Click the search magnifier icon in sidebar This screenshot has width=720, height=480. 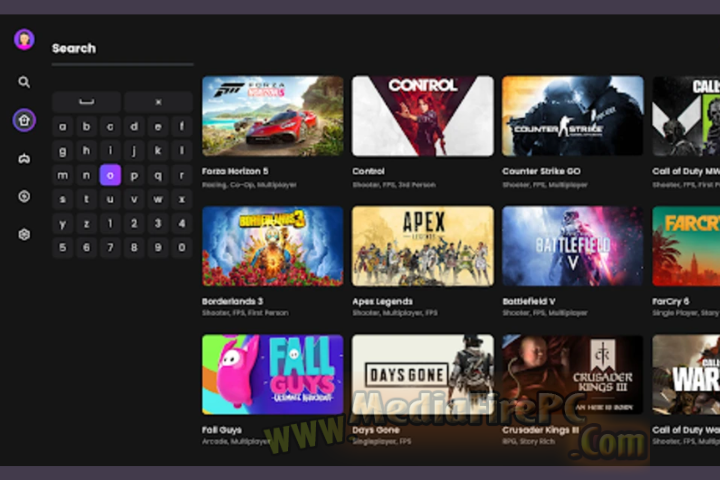click(x=24, y=82)
